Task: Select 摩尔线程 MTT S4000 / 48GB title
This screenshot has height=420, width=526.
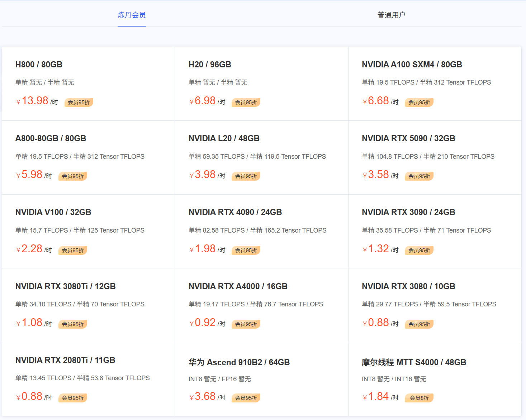Action: (x=414, y=362)
